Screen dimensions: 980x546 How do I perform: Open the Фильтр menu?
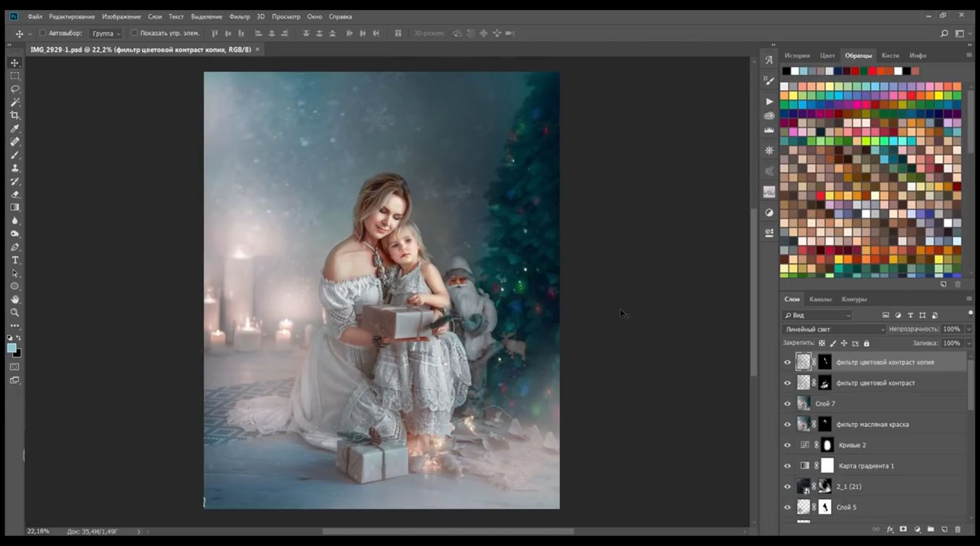pyautogui.click(x=239, y=16)
